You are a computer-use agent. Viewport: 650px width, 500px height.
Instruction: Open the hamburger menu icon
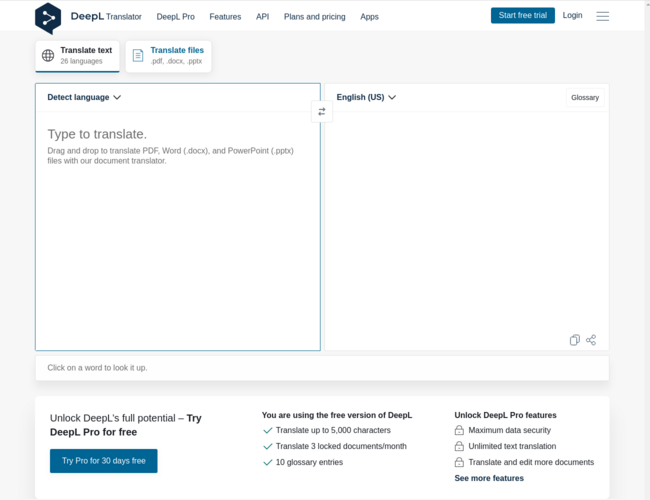coord(602,16)
